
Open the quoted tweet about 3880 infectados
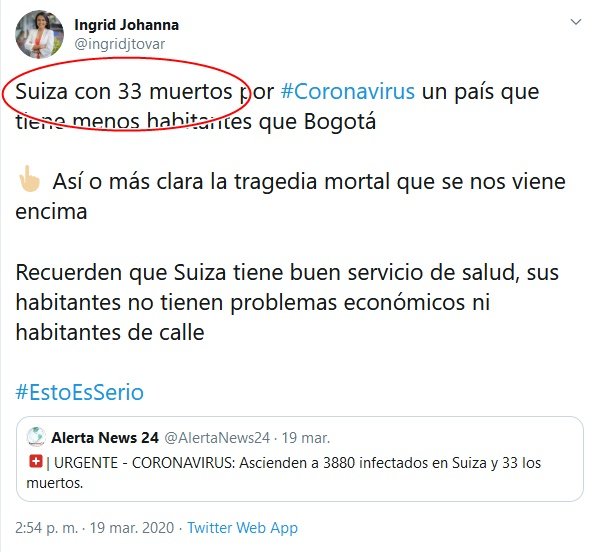[x=299, y=459]
